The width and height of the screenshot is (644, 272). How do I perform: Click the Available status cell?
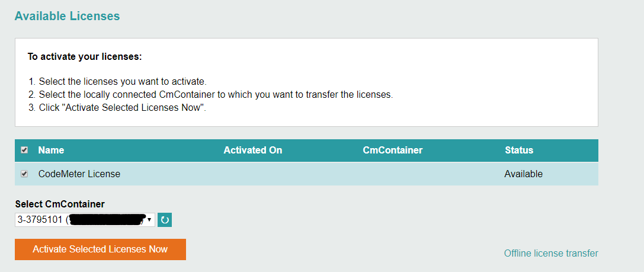524,174
